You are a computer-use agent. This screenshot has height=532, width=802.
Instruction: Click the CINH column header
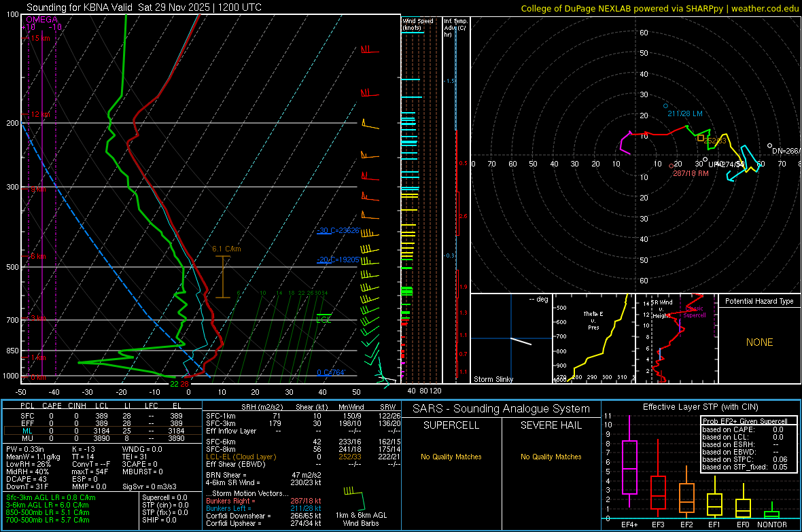77,406
